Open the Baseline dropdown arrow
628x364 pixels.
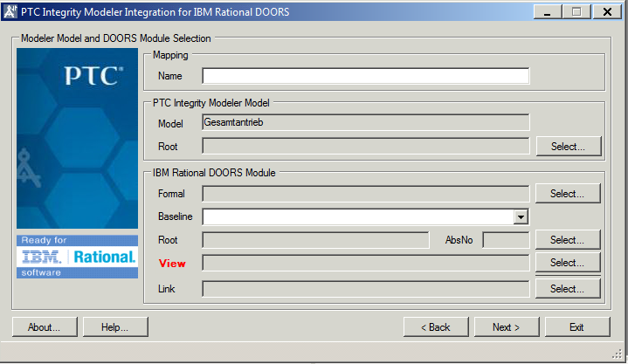521,216
